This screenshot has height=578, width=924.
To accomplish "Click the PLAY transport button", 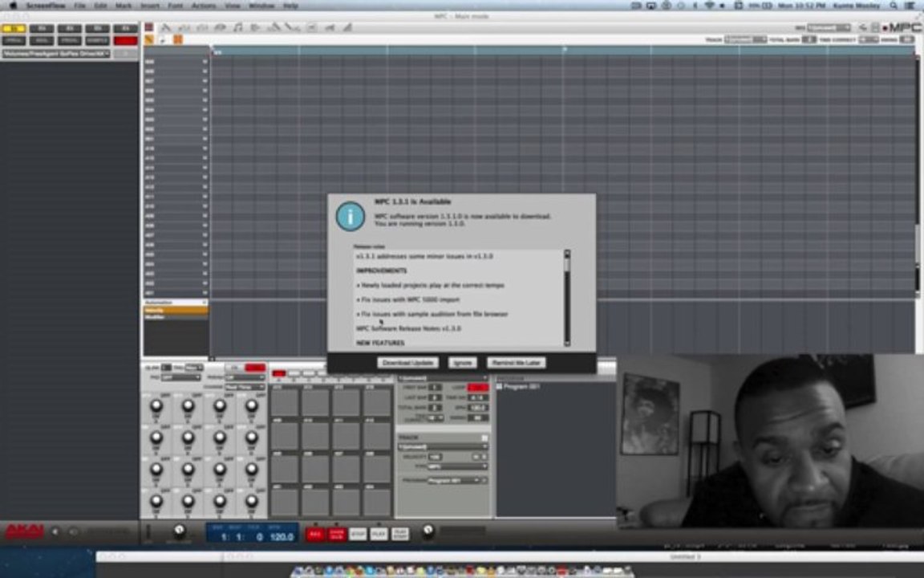I will point(379,535).
